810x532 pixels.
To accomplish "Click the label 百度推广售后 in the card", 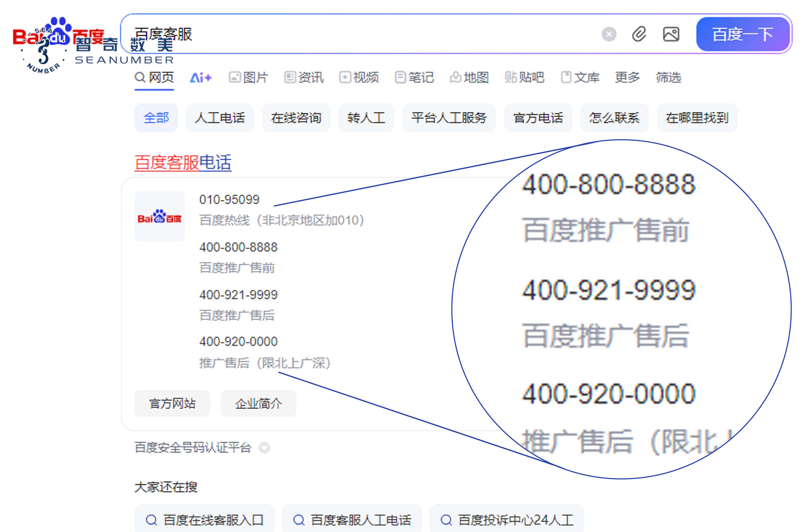I will [x=237, y=316].
